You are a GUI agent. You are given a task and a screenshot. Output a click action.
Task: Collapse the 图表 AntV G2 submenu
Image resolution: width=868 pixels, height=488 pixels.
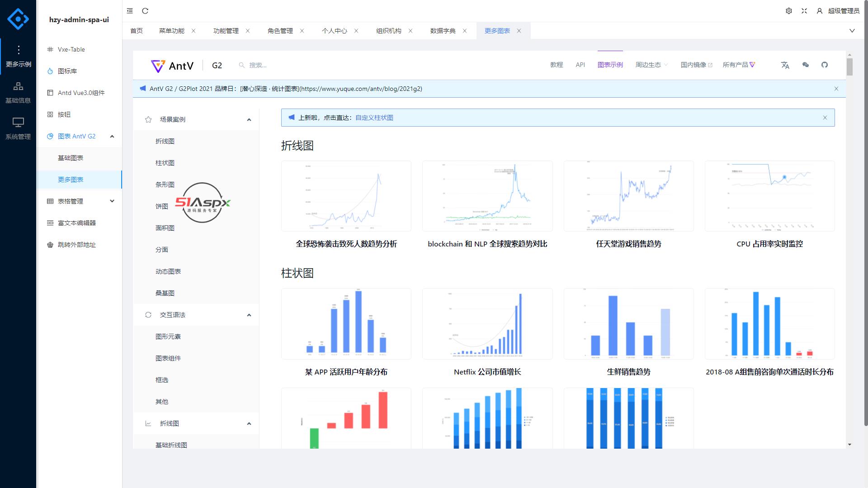[x=79, y=136]
